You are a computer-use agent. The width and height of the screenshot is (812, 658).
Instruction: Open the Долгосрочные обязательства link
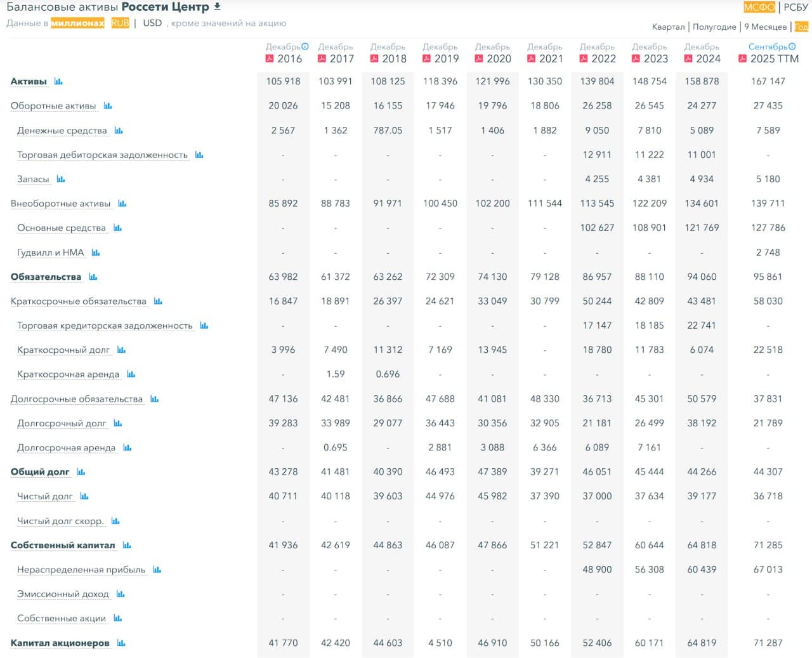[77, 399]
